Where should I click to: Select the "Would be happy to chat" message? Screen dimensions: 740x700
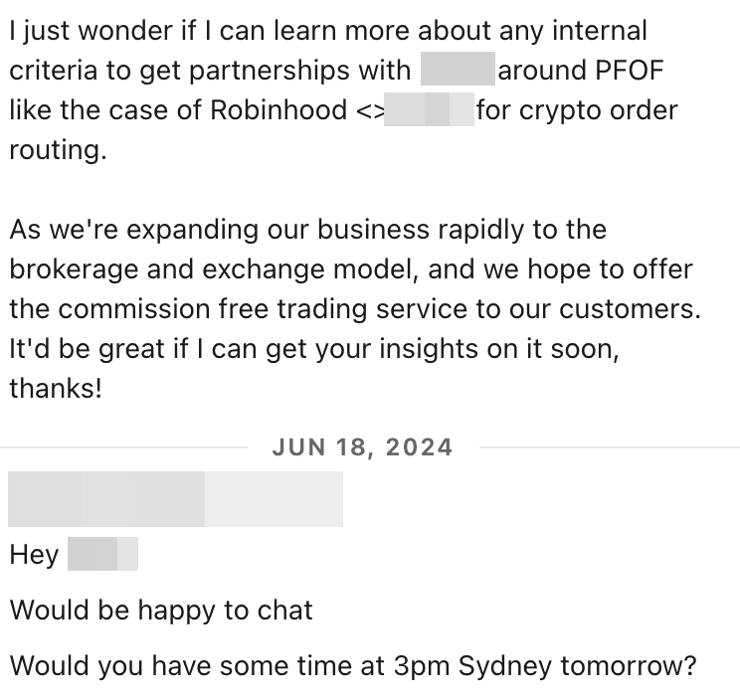click(x=161, y=610)
